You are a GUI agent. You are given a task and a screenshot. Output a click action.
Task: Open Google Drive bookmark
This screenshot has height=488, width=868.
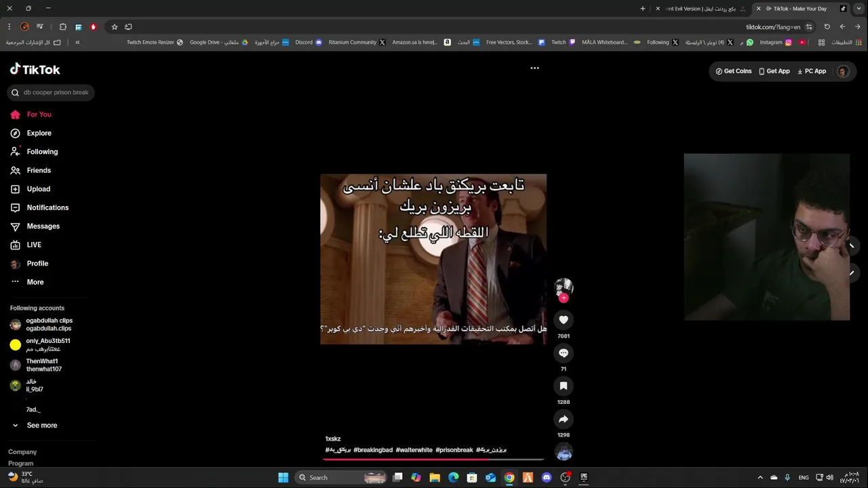point(219,42)
